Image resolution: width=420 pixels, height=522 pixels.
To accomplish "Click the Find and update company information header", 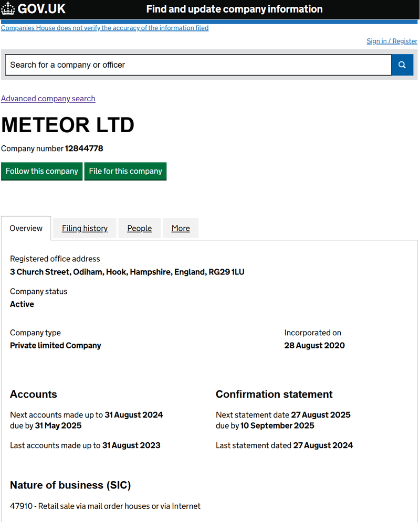I will (x=235, y=9).
